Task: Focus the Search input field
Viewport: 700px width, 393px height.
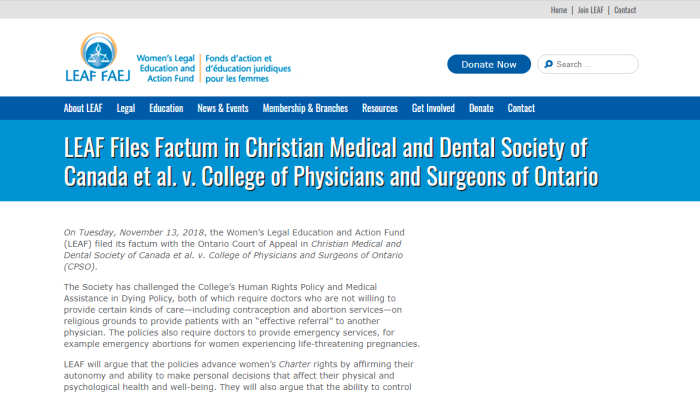Action: coord(588,64)
